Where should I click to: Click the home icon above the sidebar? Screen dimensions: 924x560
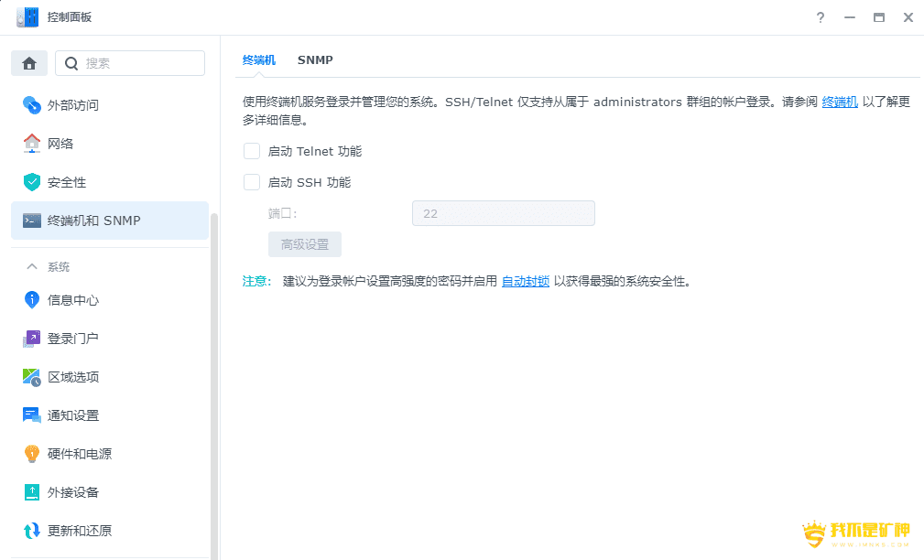28,62
